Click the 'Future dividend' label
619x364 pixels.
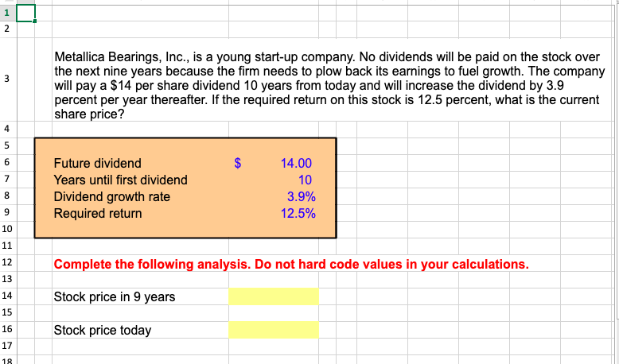(x=98, y=163)
